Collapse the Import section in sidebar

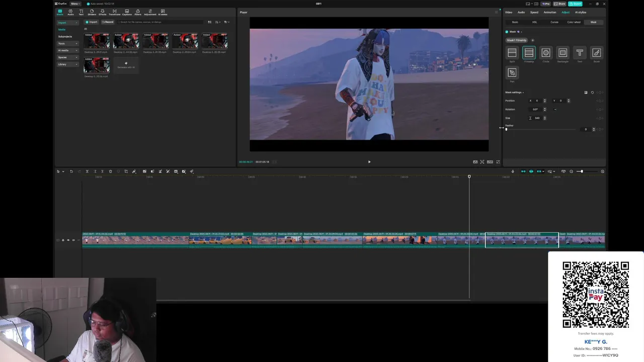point(67,23)
